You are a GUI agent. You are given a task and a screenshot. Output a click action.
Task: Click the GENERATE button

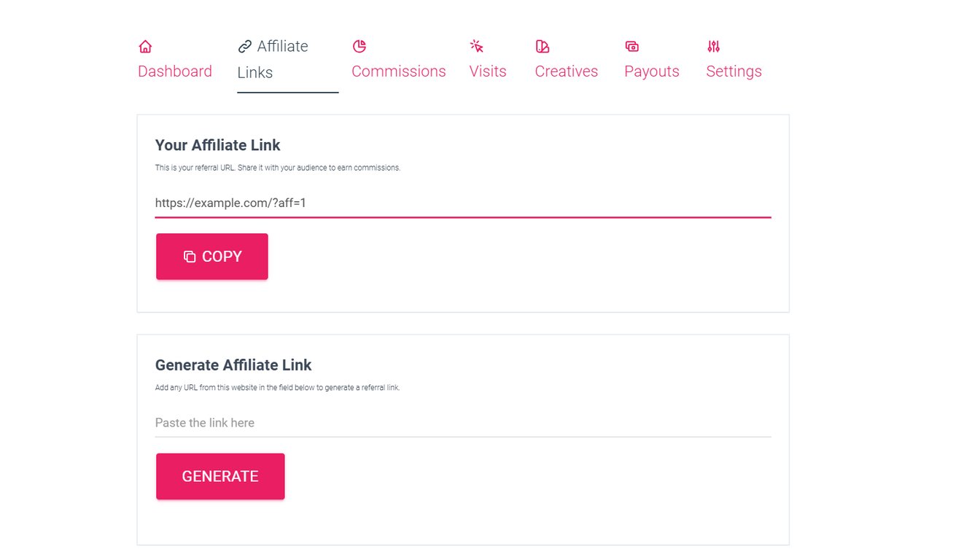pos(220,475)
